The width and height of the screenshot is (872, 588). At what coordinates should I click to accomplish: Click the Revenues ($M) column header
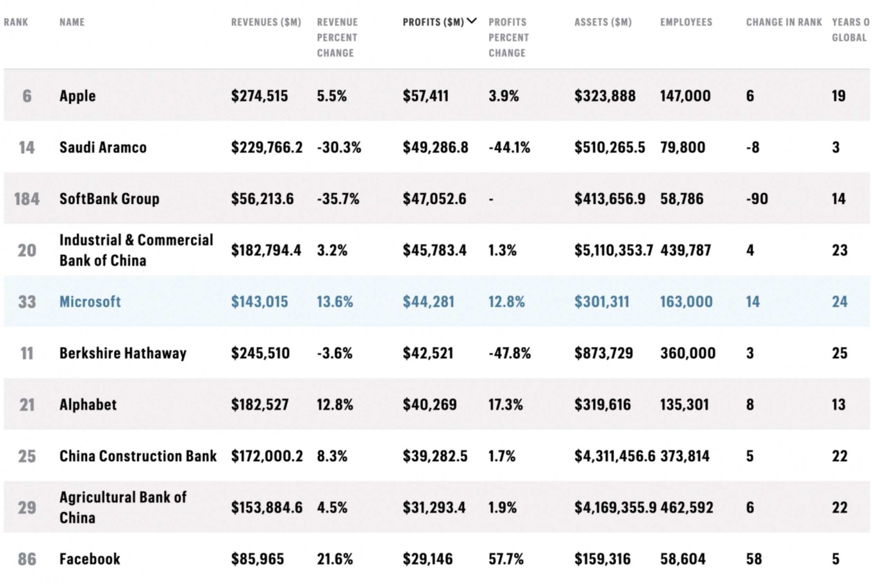click(266, 22)
